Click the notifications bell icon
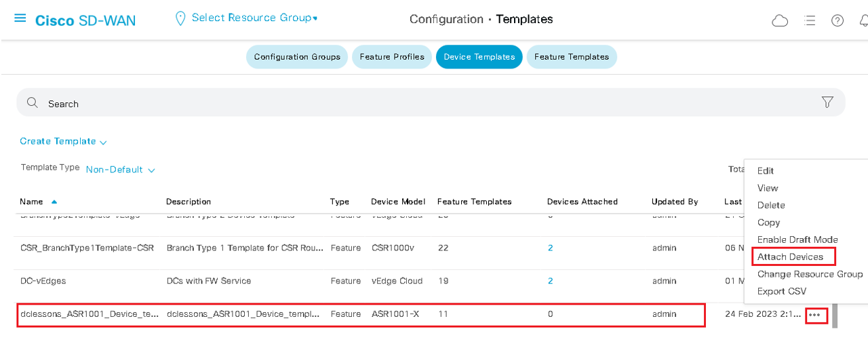The height and width of the screenshot is (344, 868). [x=863, y=20]
